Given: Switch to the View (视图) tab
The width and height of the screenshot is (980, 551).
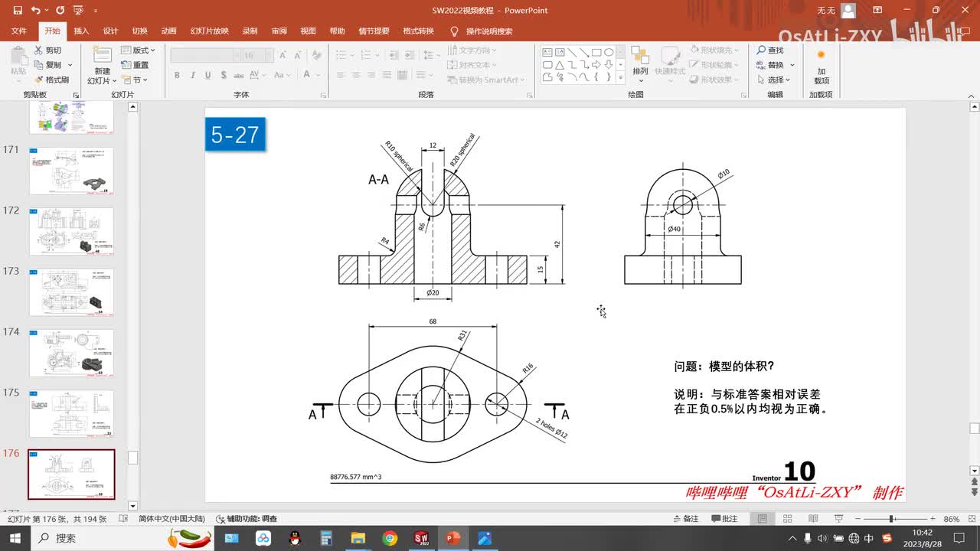Looking at the screenshot, I should [x=308, y=31].
